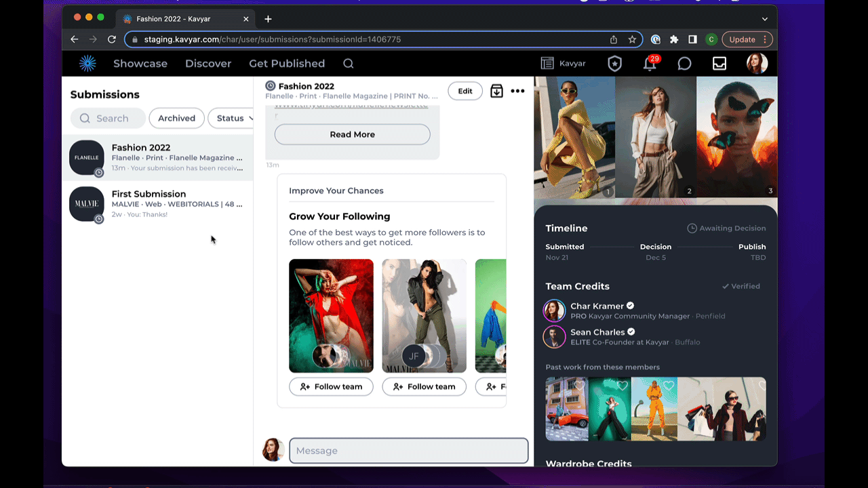
Task: Open submission butterfly image number 3
Action: coord(737,137)
